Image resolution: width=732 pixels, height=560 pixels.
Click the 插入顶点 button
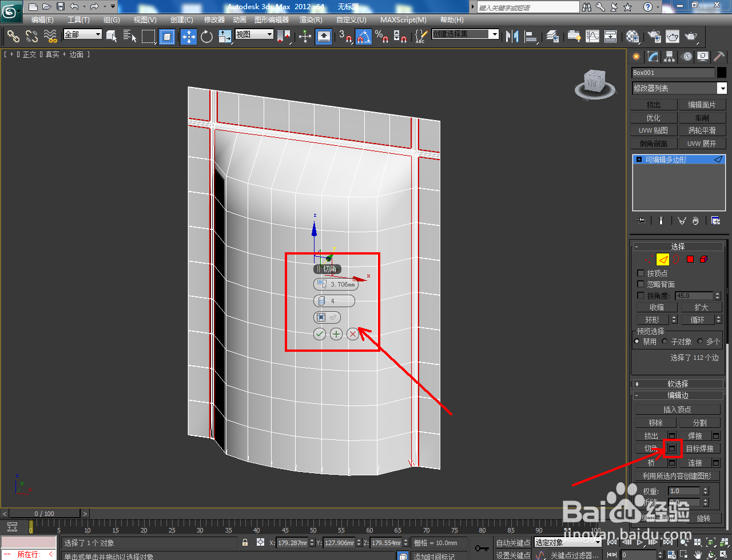tap(677, 410)
